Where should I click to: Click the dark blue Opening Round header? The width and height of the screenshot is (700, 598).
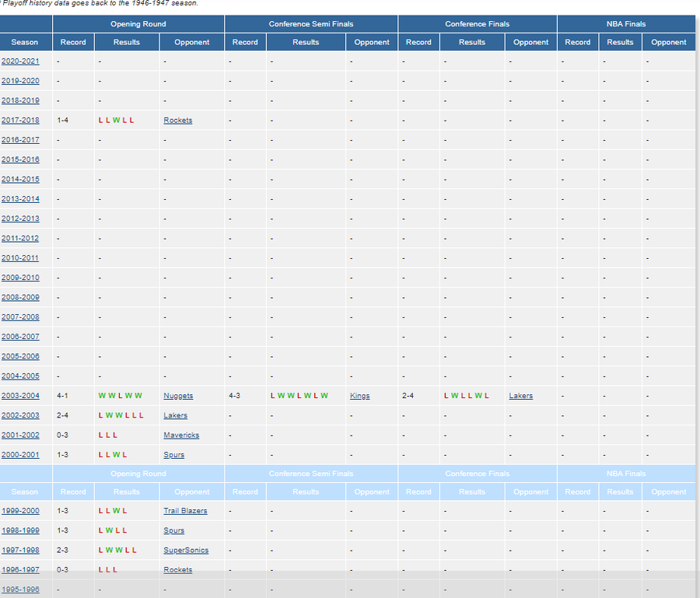click(x=138, y=24)
